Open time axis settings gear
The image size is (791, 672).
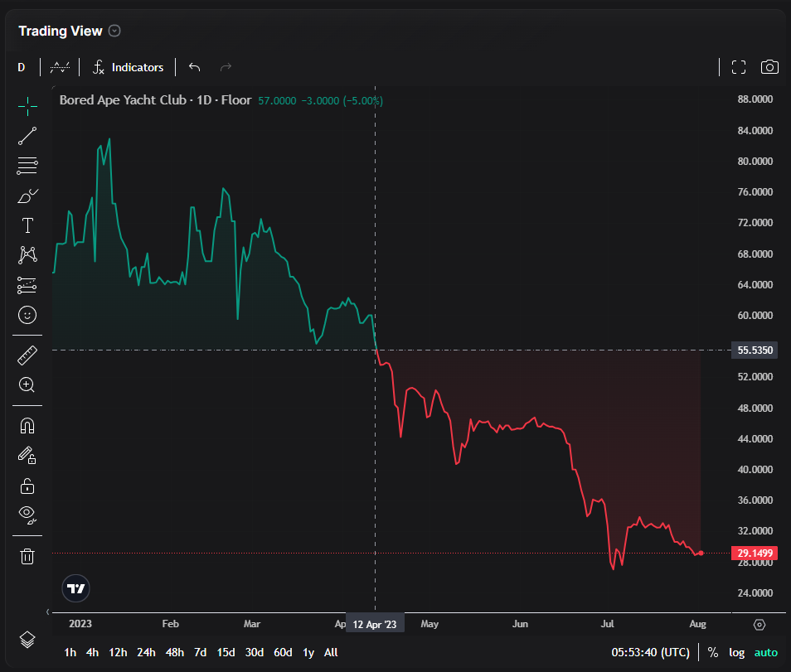click(x=759, y=625)
